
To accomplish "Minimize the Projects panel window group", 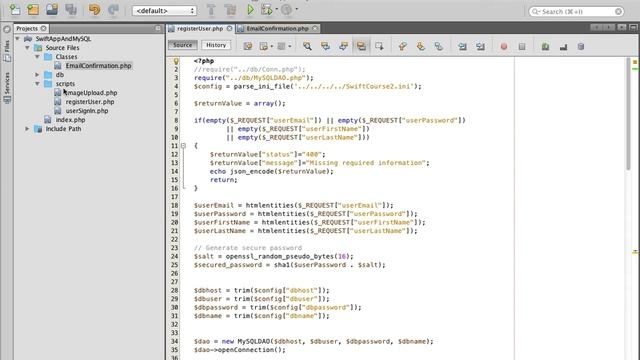I will click(158, 28).
